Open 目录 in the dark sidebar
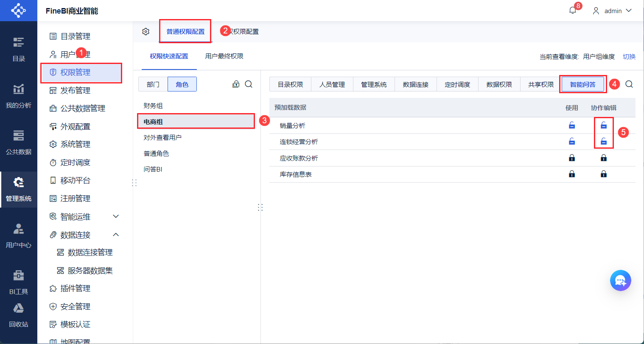The width and height of the screenshot is (644, 344). pyautogui.click(x=18, y=49)
